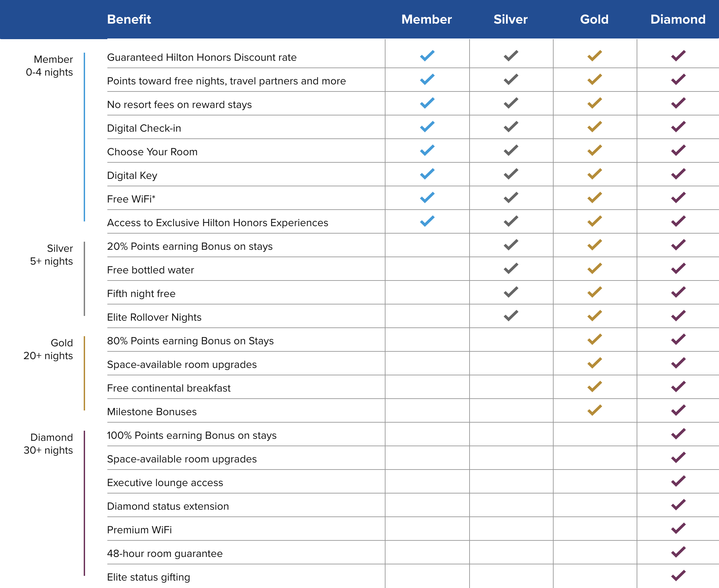This screenshot has width=719, height=588.
Task: Click Member checkmark for Digital Check-in
Action: click(x=427, y=127)
